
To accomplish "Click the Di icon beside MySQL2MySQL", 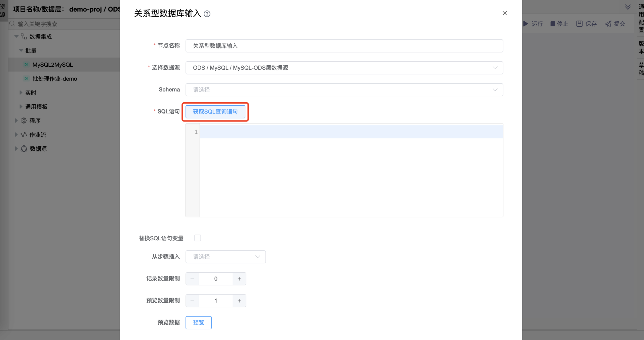I will tap(26, 65).
